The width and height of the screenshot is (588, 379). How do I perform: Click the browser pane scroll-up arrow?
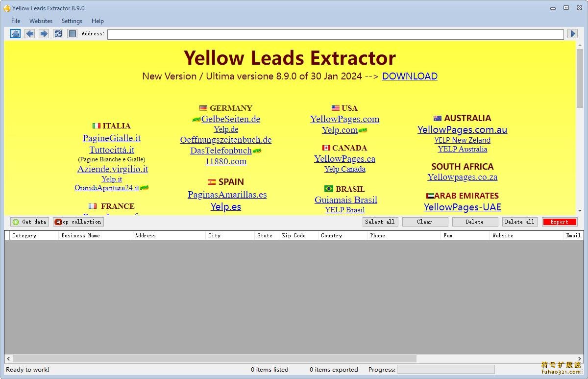pos(580,45)
